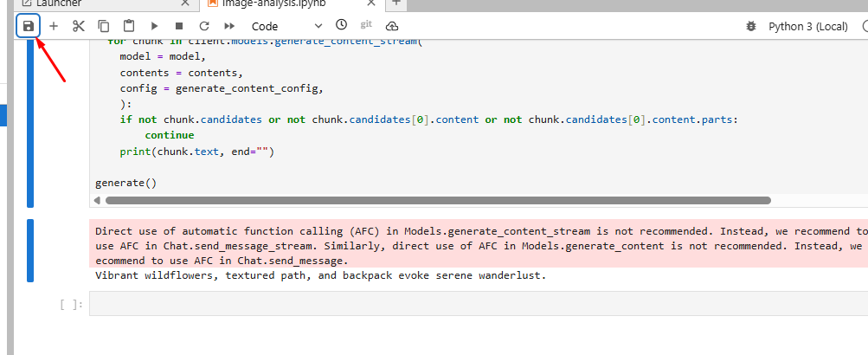The width and height of the screenshot is (868, 355).
Task: Close the image-analysis.ipynb tab
Action: pos(371,3)
